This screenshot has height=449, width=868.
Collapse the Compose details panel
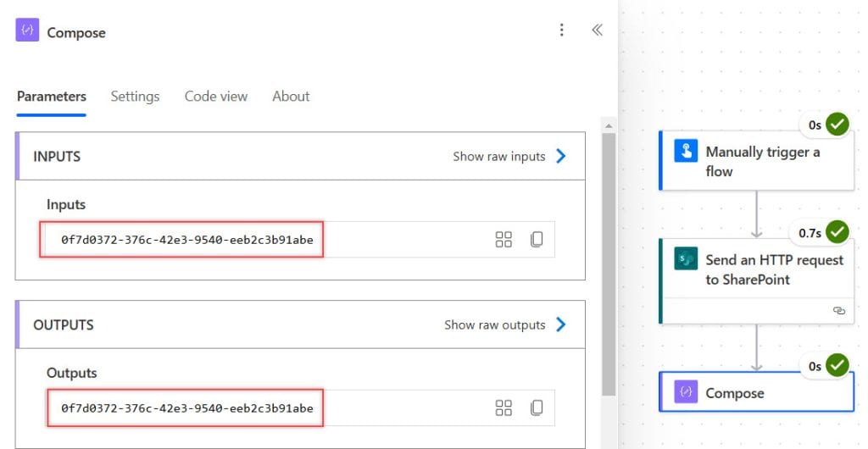[597, 30]
